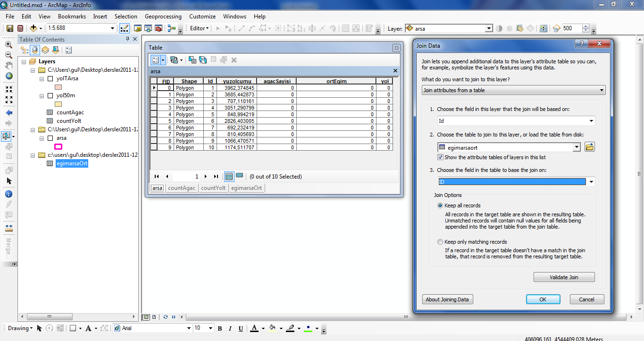Open the Geoprocessing menu
Viewport: 644px width, 341px height.
point(163,17)
